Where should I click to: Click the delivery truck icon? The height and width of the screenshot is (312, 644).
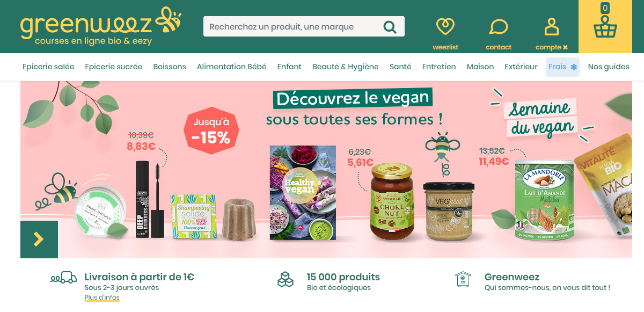tap(63, 278)
